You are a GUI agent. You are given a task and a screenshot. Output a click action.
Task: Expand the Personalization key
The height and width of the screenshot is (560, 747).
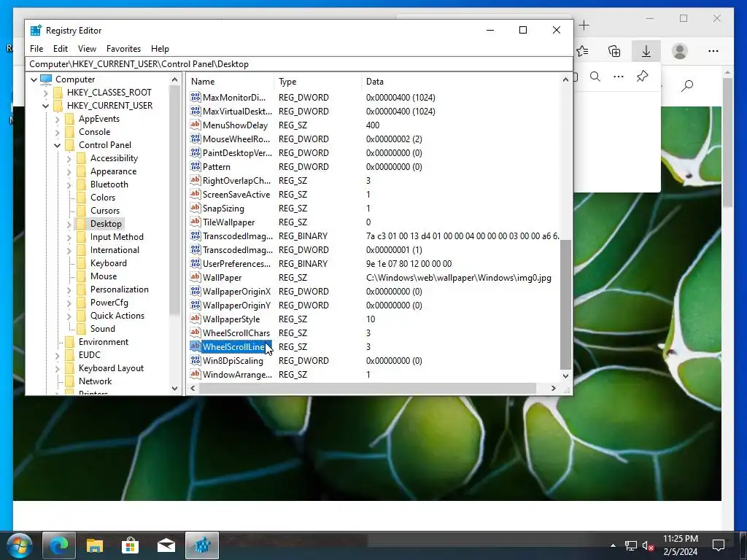pyautogui.click(x=69, y=289)
